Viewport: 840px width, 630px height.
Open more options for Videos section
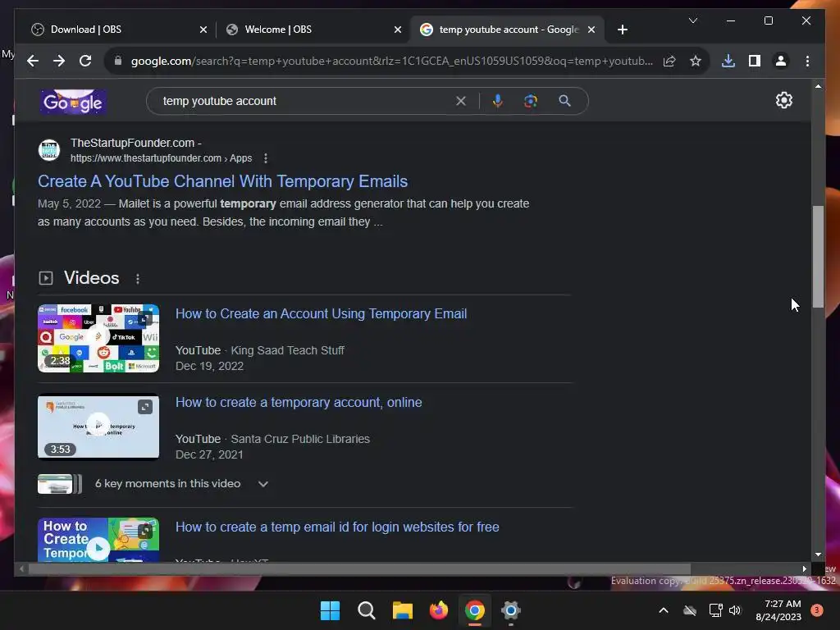pos(138,279)
